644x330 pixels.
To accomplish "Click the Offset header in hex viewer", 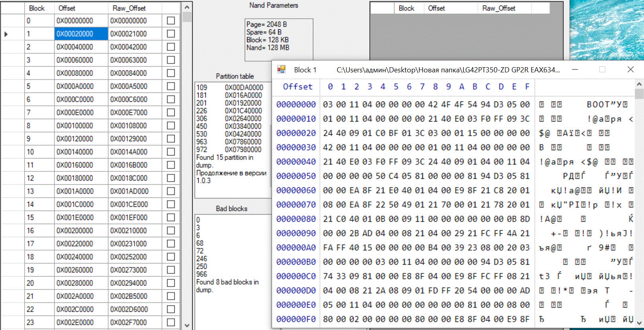I will click(298, 87).
